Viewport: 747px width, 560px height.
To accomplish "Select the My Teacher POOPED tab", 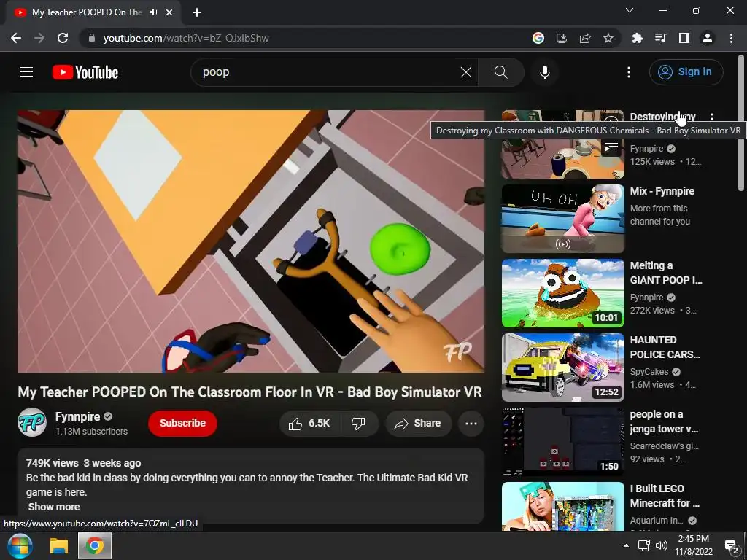I will pyautogui.click(x=88, y=12).
